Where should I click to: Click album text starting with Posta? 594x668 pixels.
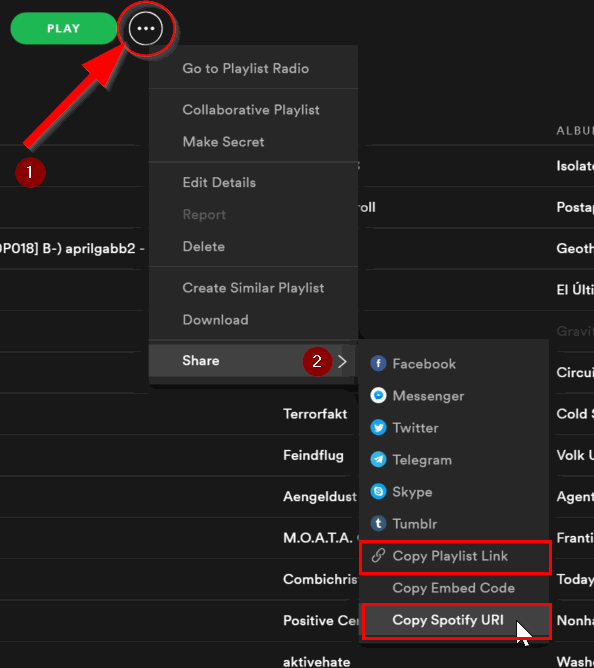(x=575, y=207)
